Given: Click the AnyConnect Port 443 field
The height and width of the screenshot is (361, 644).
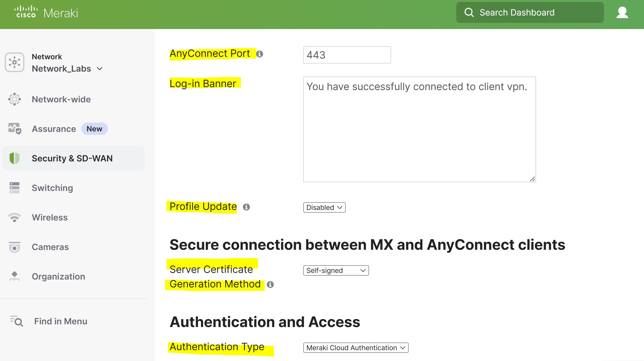Looking at the screenshot, I should 347,55.
